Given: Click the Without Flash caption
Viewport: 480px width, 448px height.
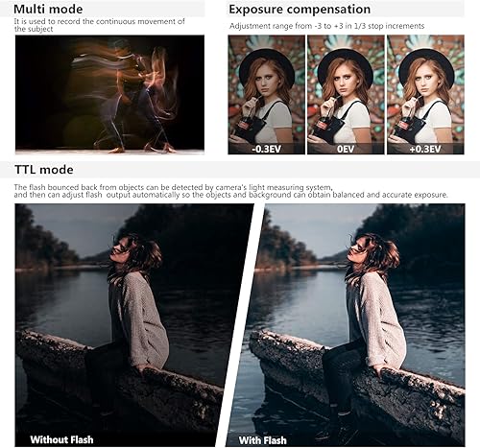Looking at the screenshot, I should [x=61, y=439].
